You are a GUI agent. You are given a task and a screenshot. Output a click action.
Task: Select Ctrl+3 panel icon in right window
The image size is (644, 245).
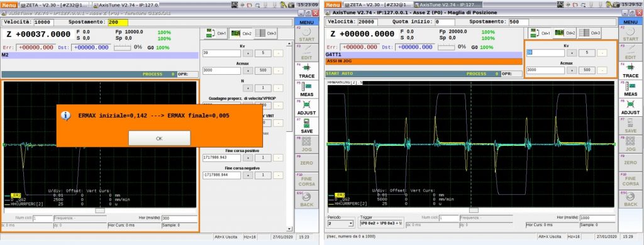(590, 33)
